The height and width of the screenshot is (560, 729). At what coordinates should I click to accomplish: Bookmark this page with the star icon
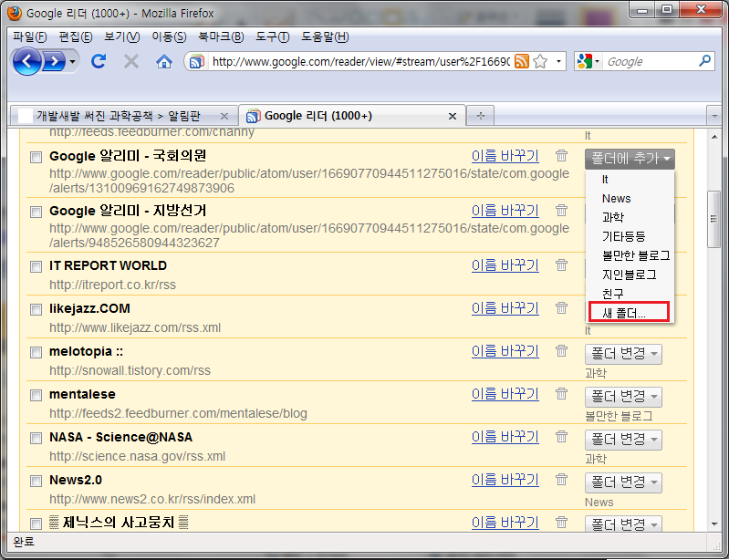click(x=540, y=61)
